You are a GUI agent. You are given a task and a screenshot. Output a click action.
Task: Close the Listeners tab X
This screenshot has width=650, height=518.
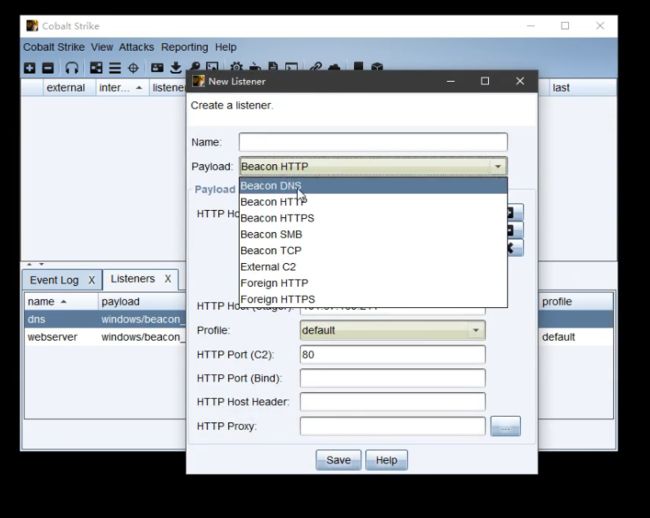168,279
